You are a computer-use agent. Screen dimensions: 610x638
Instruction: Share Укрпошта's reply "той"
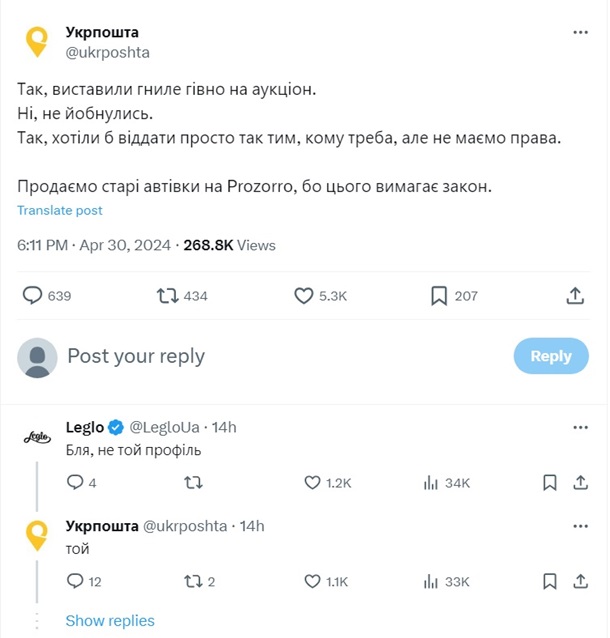click(x=580, y=581)
